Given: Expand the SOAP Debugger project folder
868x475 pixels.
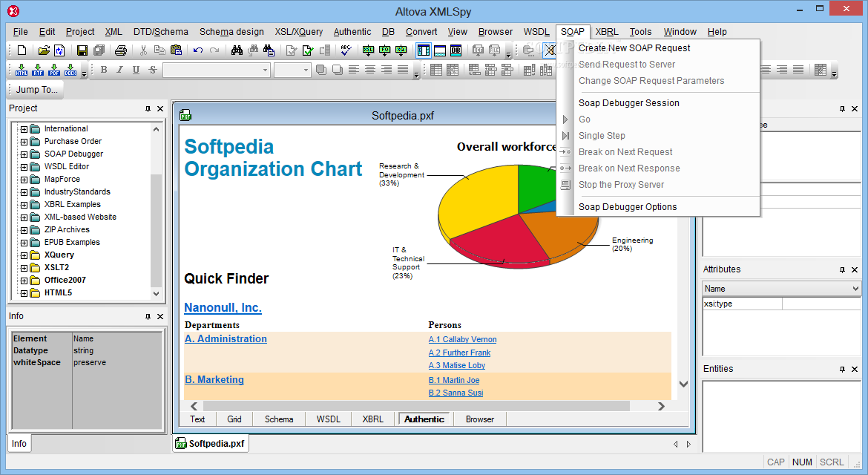Looking at the screenshot, I should (x=24, y=154).
